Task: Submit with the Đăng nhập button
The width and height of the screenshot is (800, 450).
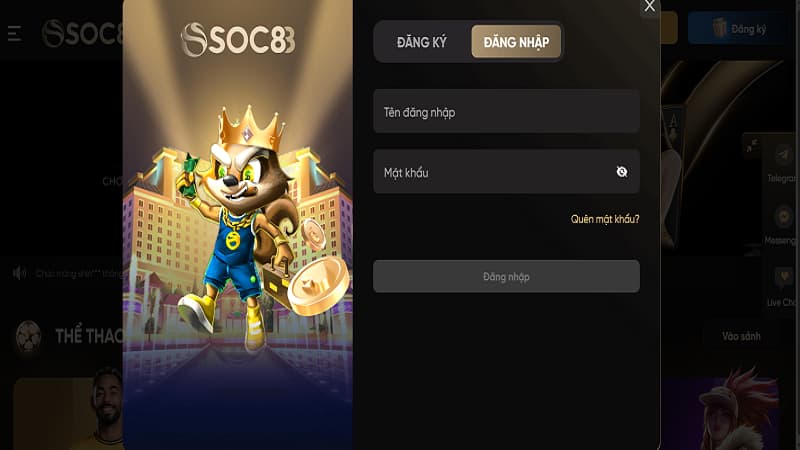Action: [506, 277]
